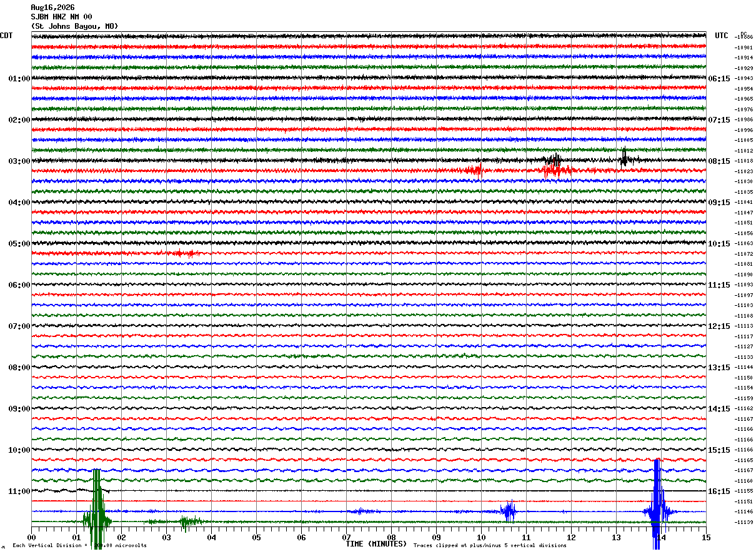Select the small blue burst near minute 10.5

pos(508,511)
